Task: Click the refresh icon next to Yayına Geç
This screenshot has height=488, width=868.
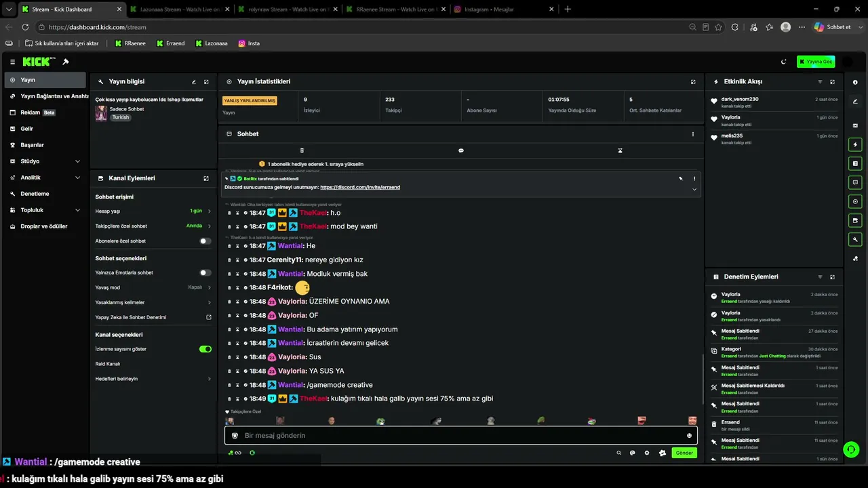Action: 784,62
